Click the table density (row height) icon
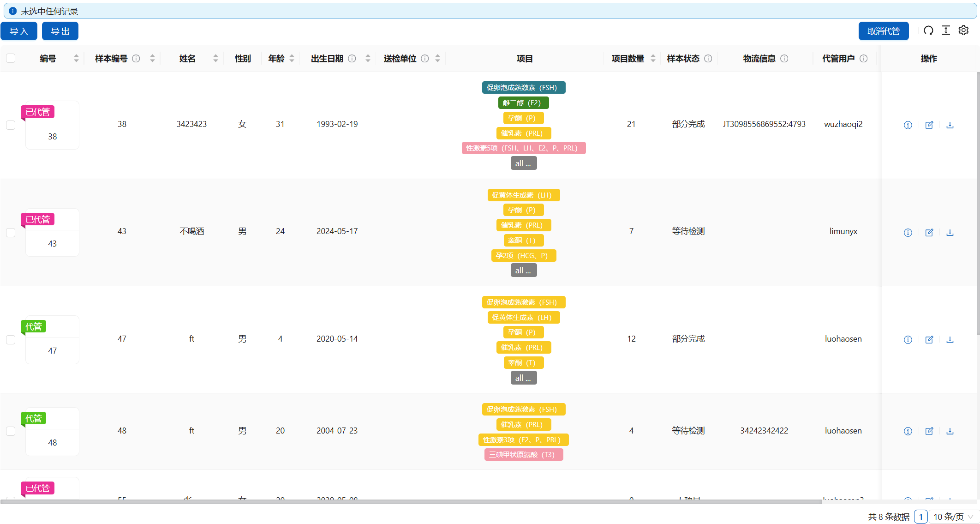Image resolution: width=980 pixels, height=524 pixels. pyautogui.click(x=946, y=30)
